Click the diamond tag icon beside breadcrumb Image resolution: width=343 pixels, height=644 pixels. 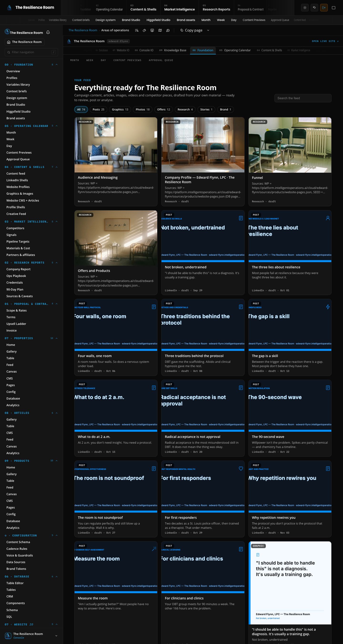click(144, 30)
